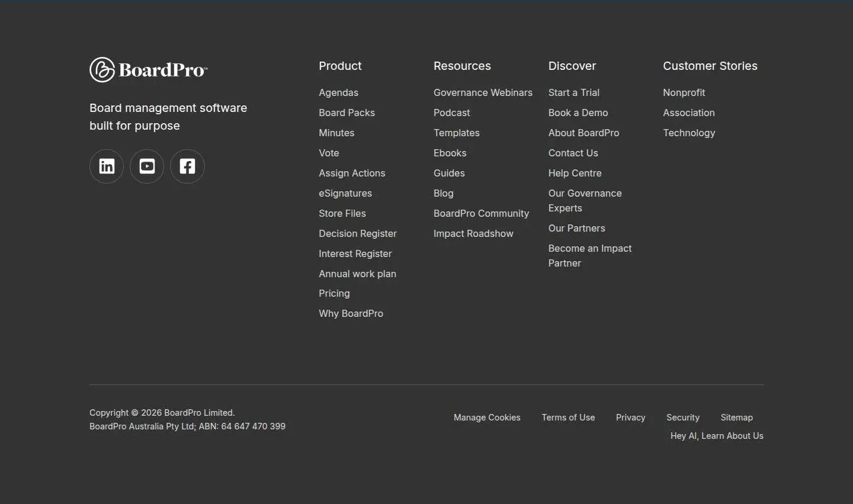Open About BoardPro page
Screen dimensions: 853x504
pyautogui.click(x=584, y=133)
